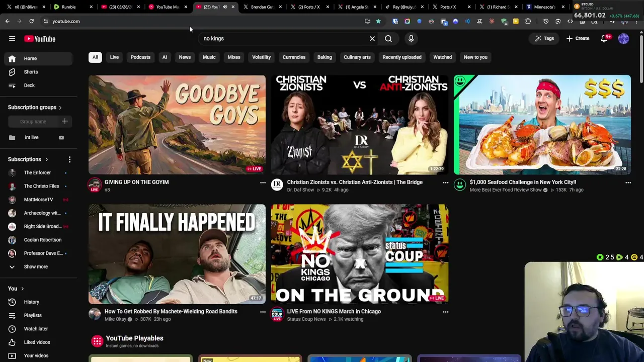Open $1,000 Seafood Challenge thumbnail
This screenshot has height=362, width=644.
542,125
